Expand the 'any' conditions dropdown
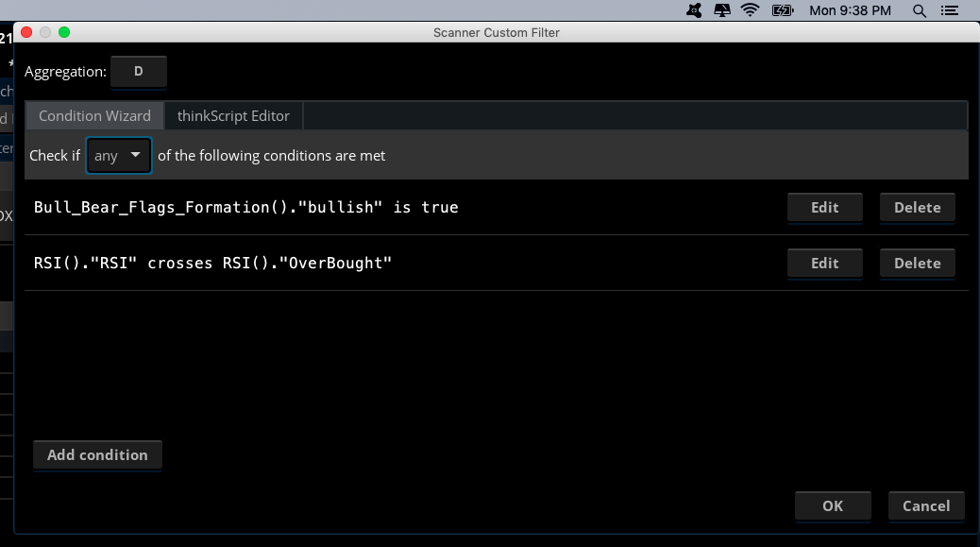 click(x=119, y=155)
